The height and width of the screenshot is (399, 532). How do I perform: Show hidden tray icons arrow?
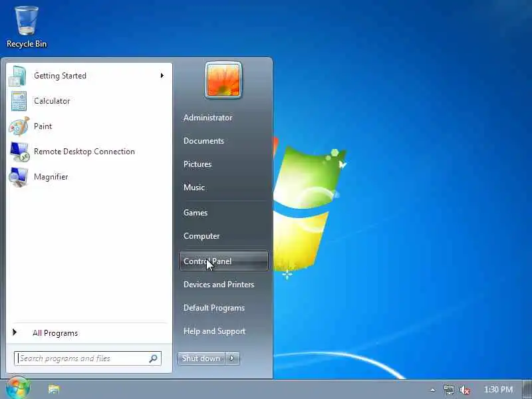[432, 390]
